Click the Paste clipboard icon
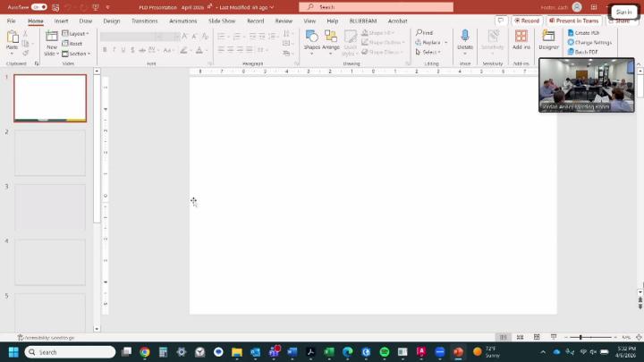Viewport: 644px width, 362px height. pos(13,38)
